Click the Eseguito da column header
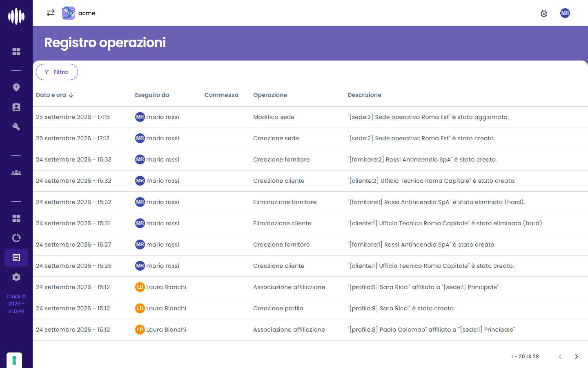The width and height of the screenshot is (588, 368). pyautogui.click(x=152, y=95)
